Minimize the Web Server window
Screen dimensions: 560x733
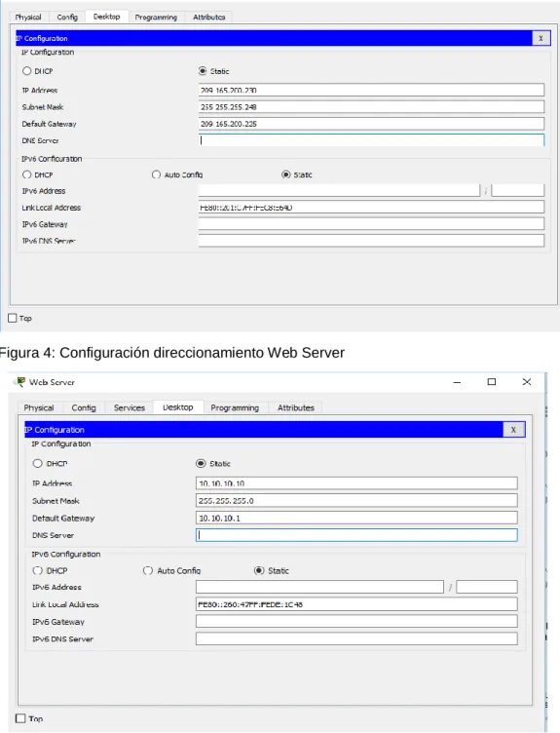[x=457, y=382]
